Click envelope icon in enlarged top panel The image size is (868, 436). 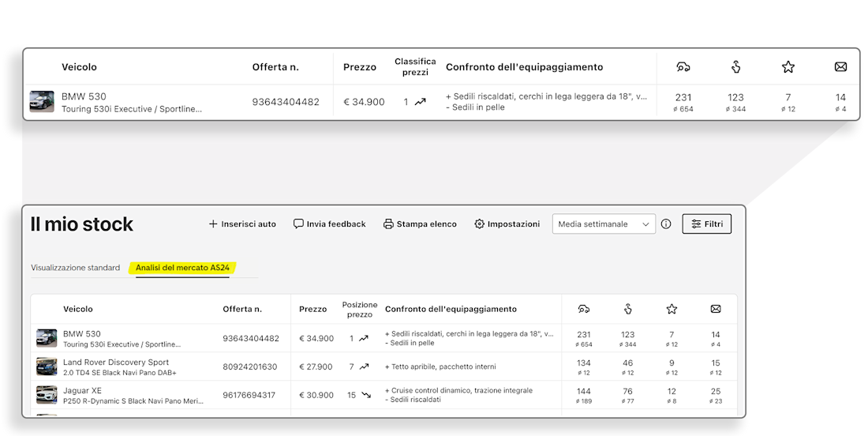840,67
